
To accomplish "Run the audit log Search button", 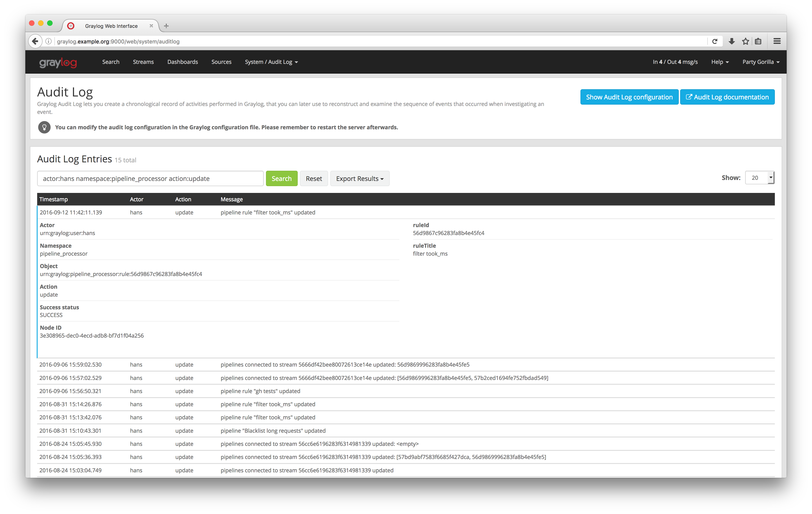I will coord(282,179).
